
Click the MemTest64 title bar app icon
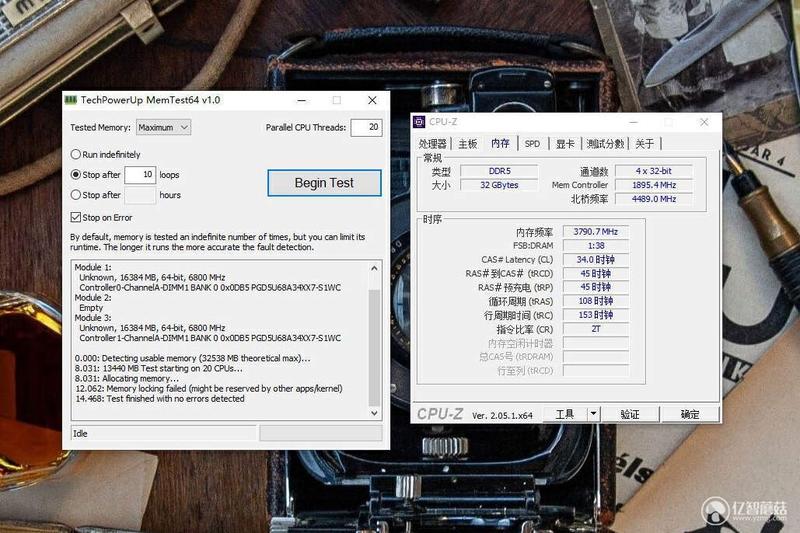71,99
